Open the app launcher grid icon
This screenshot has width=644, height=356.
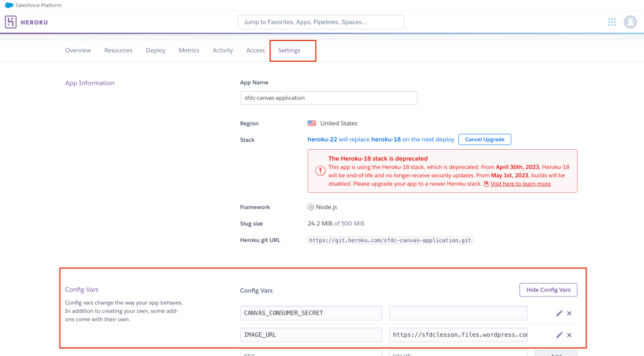pyautogui.click(x=612, y=22)
